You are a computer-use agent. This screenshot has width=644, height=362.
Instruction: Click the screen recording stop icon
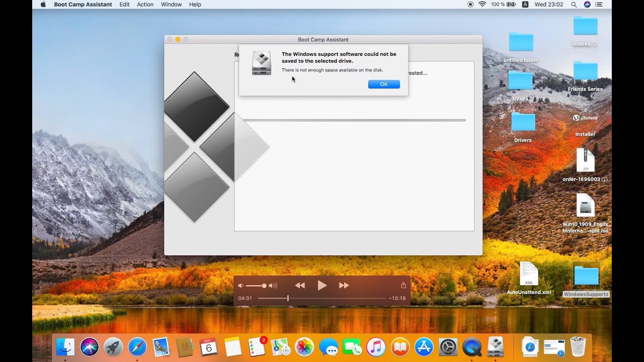pos(470,5)
